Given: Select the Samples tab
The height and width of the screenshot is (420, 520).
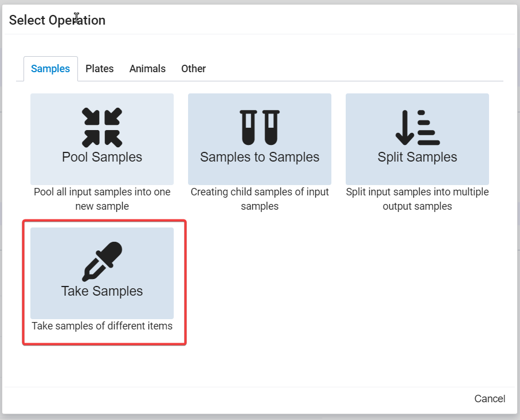Looking at the screenshot, I should tap(50, 69).
